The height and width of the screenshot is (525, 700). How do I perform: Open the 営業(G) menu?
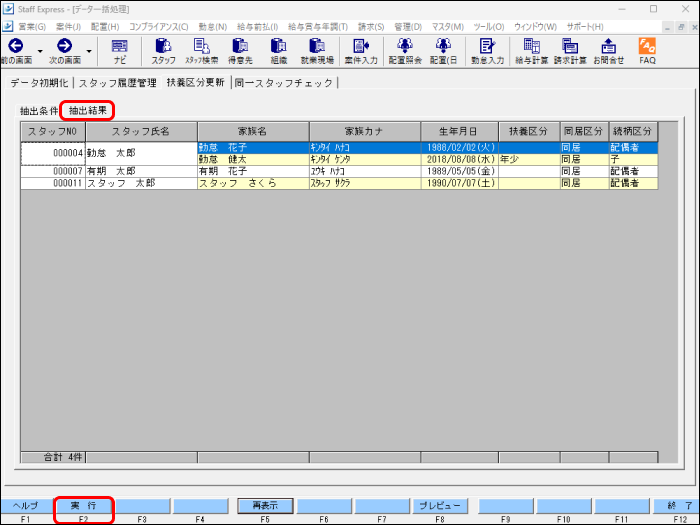coord(32,27)
